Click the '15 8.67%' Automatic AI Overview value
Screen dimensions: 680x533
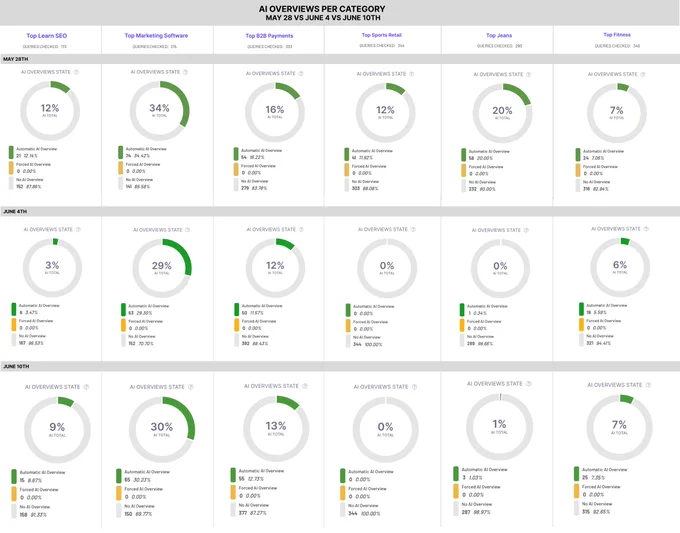[31, 481]
